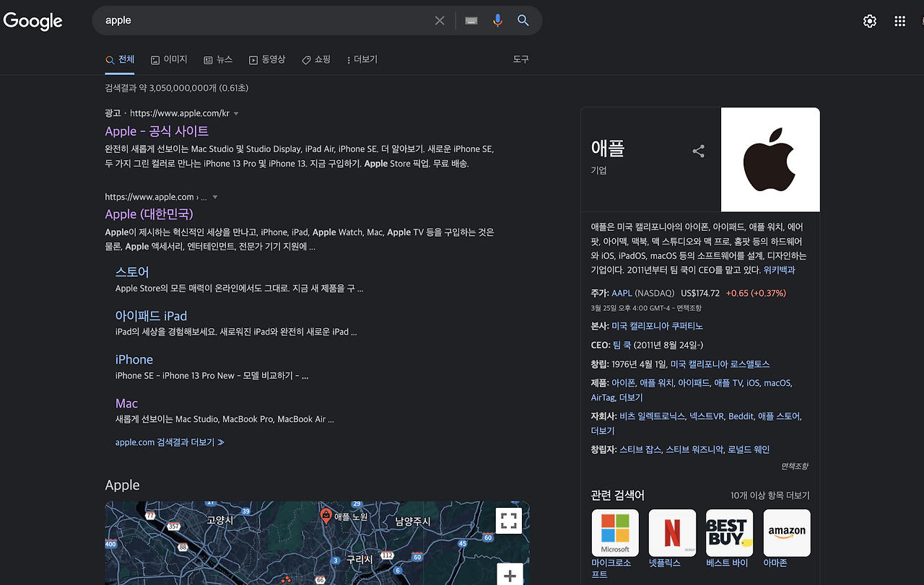Open the 아이패드 iPad sitelink
This screenshot has width=924, height=585.
point(151,316)
